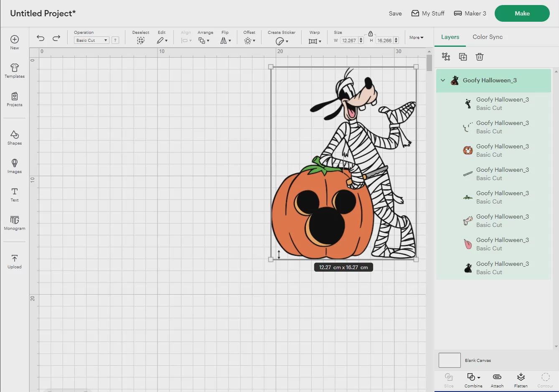This screenshot has width=559, height=392.
Task: Open the Shapes tool
Action: (x=15, y=137)
